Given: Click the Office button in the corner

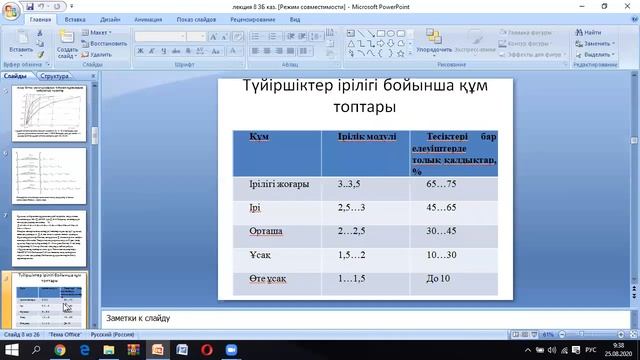Looking at the screenshot, I should tap(11, 11).
